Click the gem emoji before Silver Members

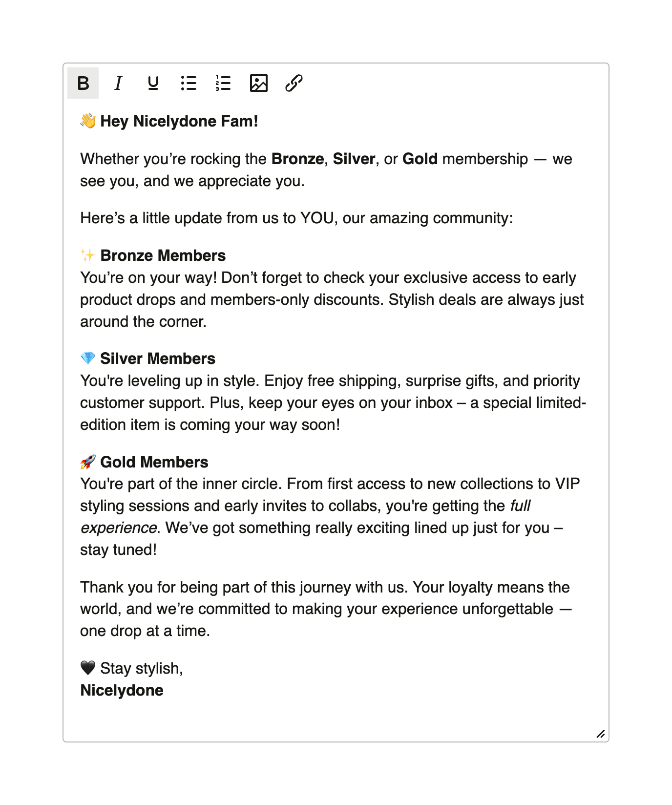pos(88,358)
